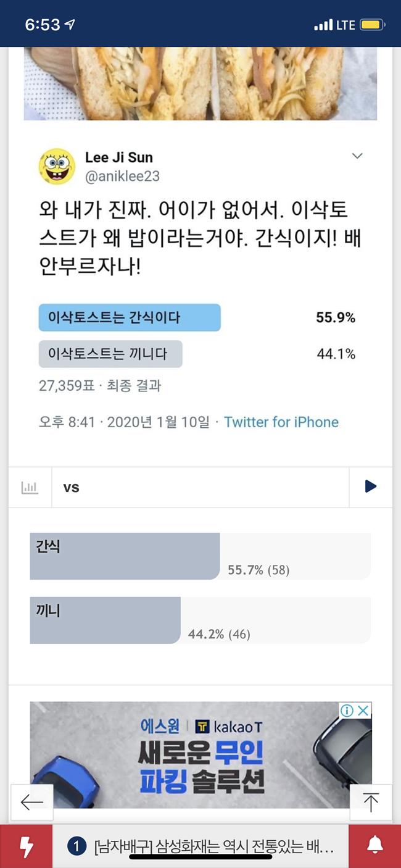Tap the SpongeBob profile avatar

point(57,166)
